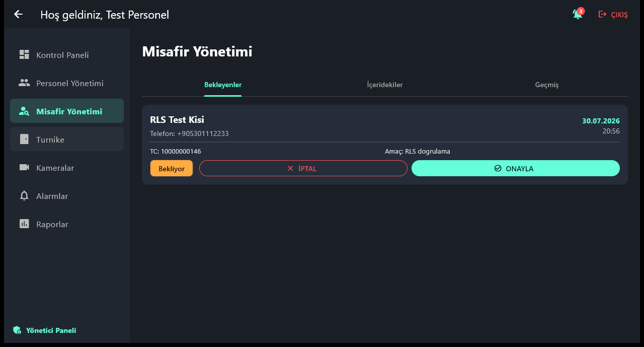The height and width of the screenshot is (347, 644).
Task: Cancel the guest request with İPTAL
Action: [x=303, y=168]
